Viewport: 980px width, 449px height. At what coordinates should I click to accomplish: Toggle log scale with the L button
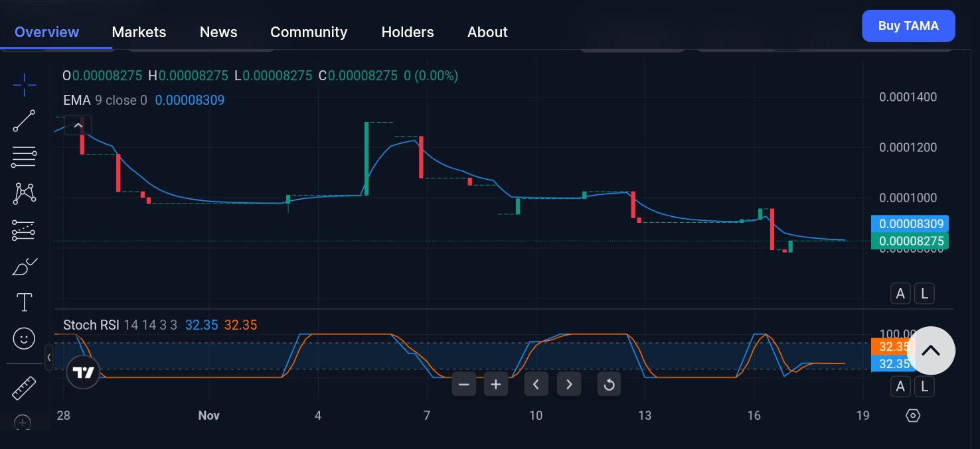(924, 293)
